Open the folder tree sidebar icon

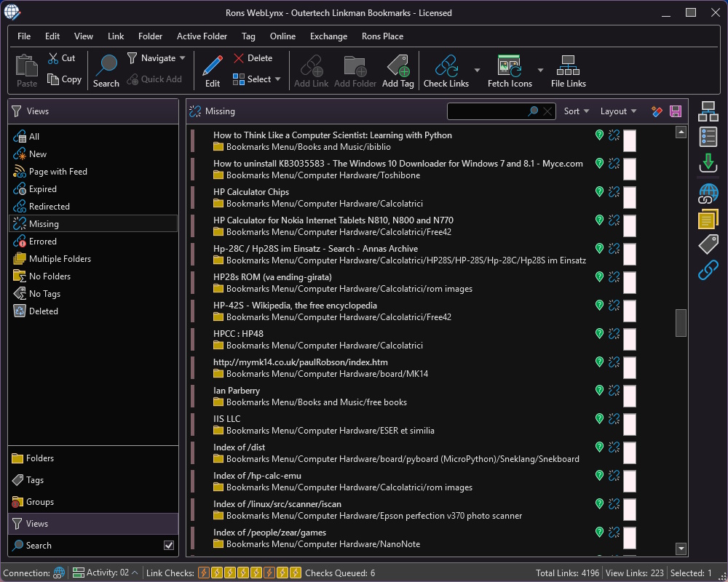(x=708, y=111)
